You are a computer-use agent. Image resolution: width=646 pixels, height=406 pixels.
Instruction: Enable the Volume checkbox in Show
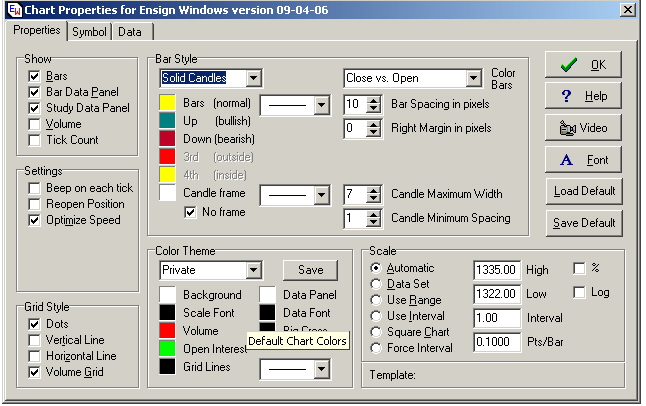34,124
